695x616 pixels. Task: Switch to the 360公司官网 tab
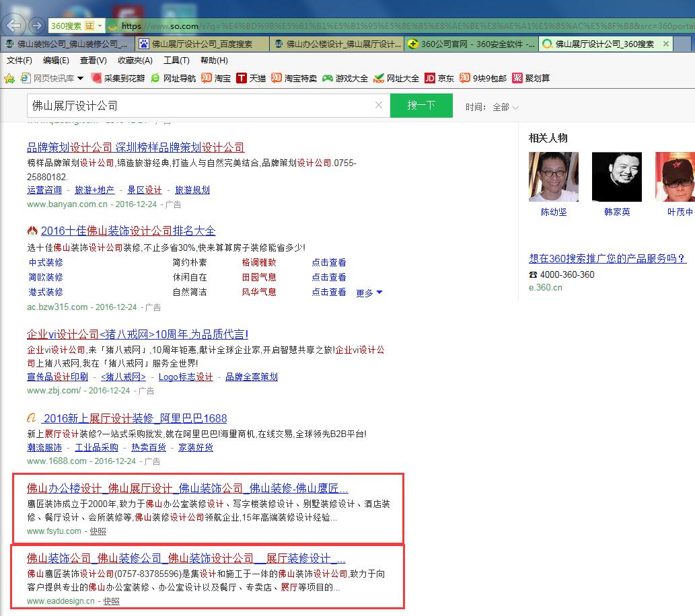pyautogui.click(x=471, y=44)
